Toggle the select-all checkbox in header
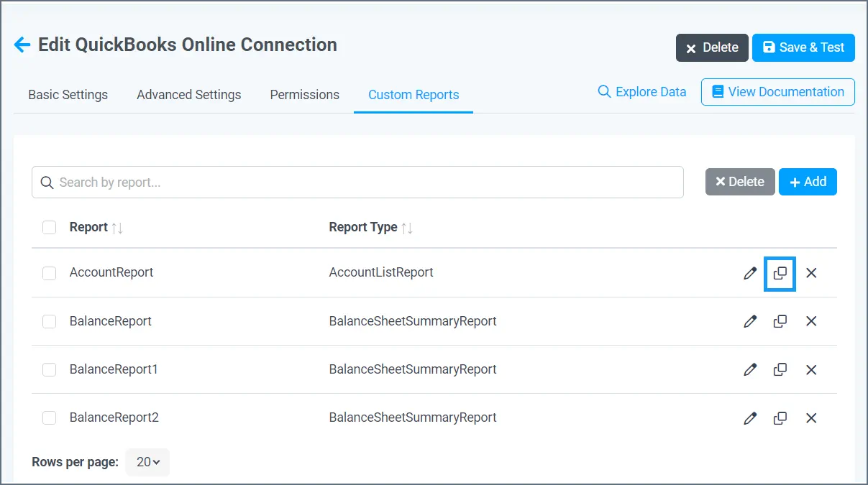 [x=50, y=227]
